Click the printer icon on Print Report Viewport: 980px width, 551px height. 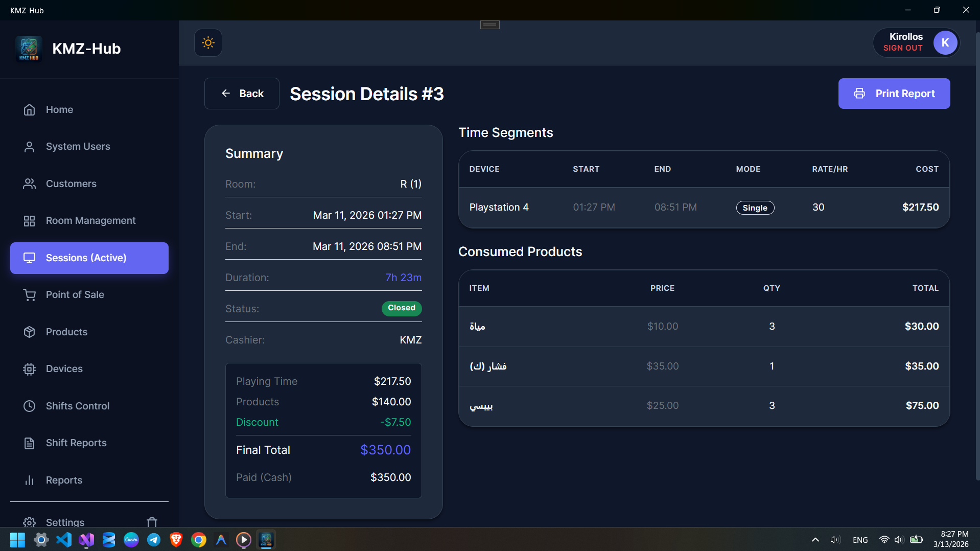[x=859, y=94]
